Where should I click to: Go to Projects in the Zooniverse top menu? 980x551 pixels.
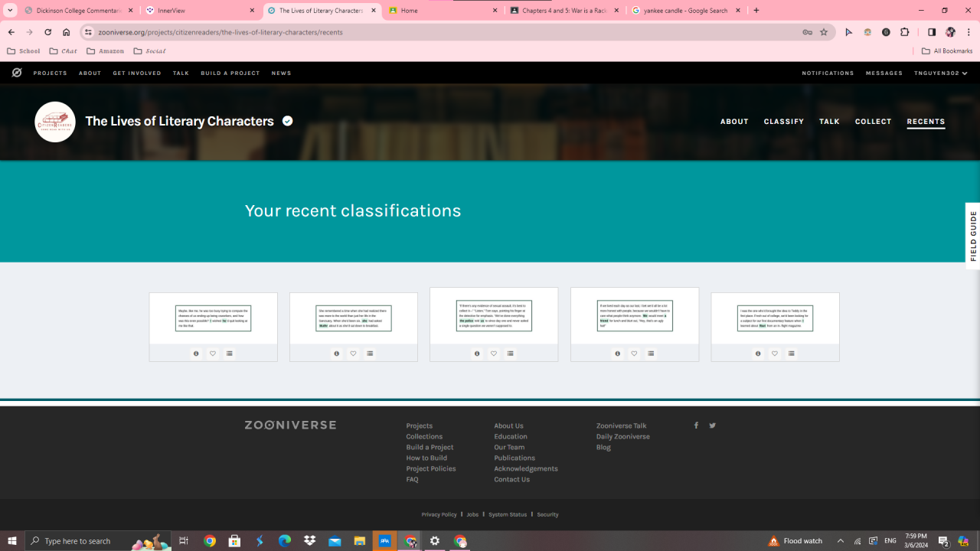pos(51,73)
